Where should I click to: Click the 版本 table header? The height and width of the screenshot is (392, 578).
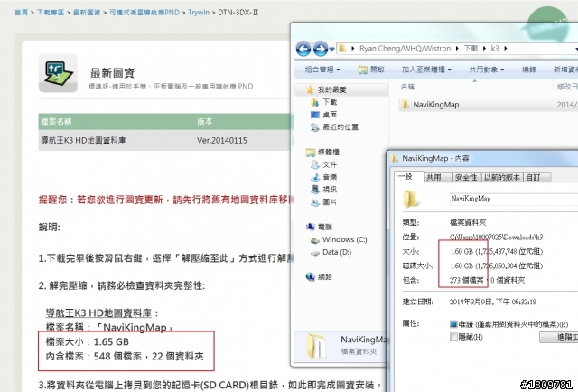coord(205,121)
